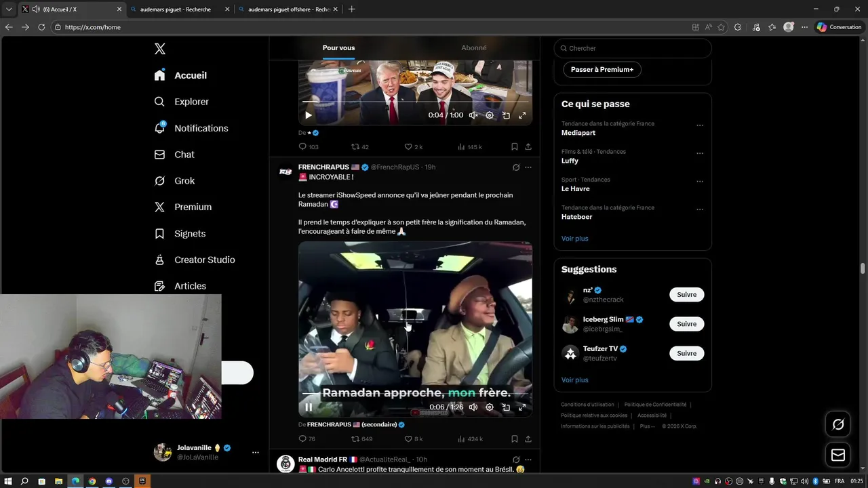Open Edge settings and more menu
Image resolution: width=868 pixels, height=488 pixels.
tap(805, 27)
